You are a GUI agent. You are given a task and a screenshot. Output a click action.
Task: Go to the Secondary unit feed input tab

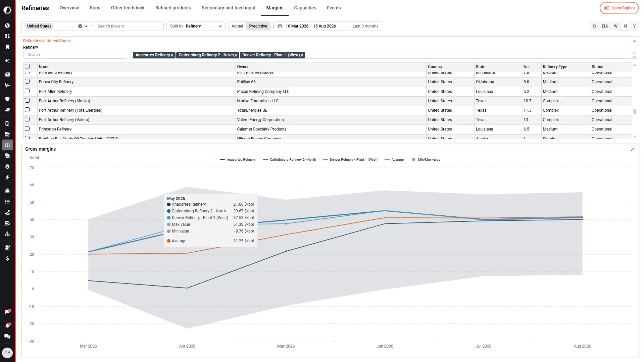click(229, 8)
